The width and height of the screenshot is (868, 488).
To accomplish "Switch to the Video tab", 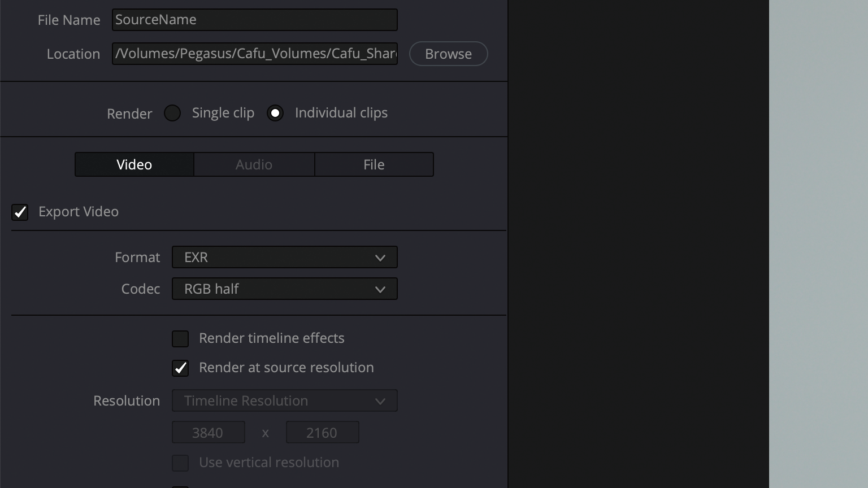I will pyautogui.click(x=134, y=164).
